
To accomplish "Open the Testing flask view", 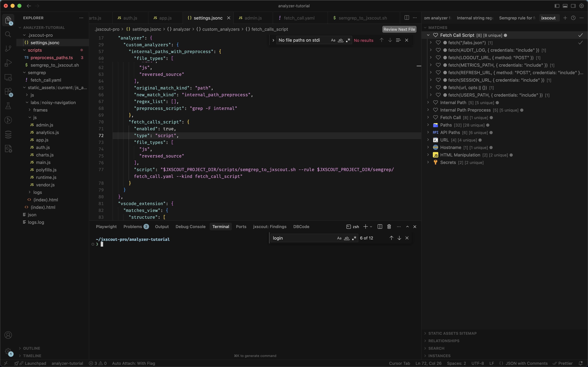I will coord(8,106).
